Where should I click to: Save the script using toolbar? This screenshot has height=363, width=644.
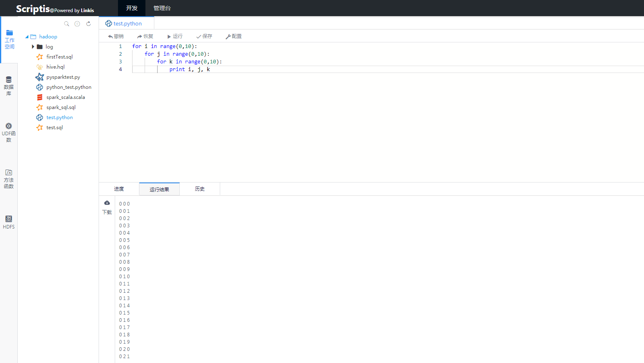[204, 36]
